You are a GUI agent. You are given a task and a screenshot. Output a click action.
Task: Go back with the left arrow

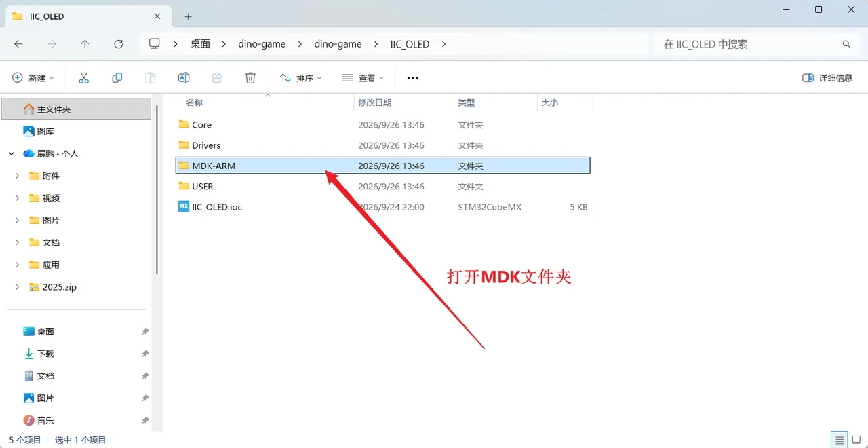[x=18, y=44]
